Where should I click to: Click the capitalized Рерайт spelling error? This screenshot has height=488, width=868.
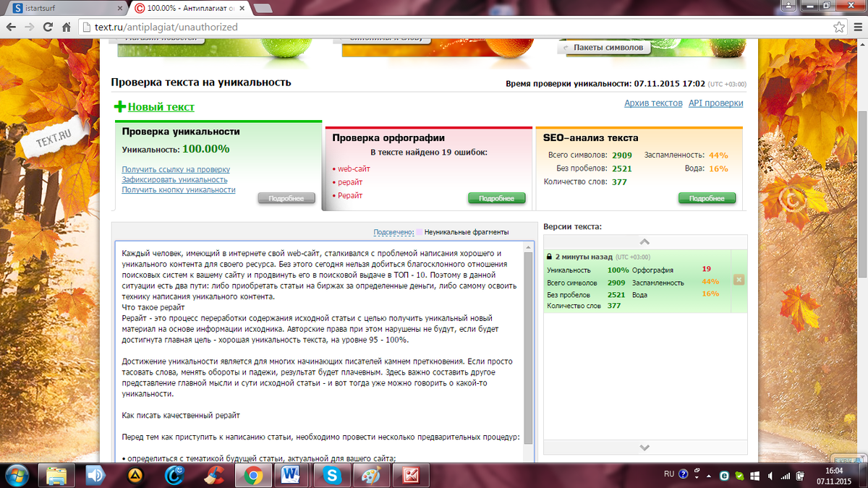click(x=350, y=195)
